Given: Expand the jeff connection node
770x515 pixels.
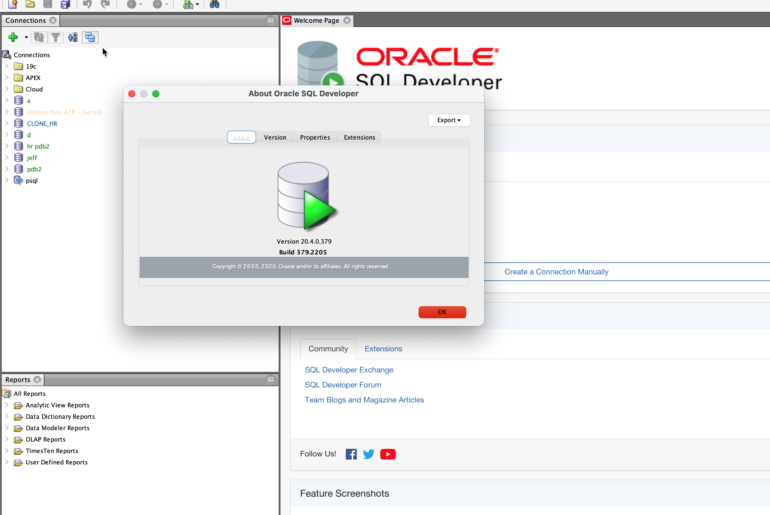Looking at the screenshot, I should (x=7, y=158).
